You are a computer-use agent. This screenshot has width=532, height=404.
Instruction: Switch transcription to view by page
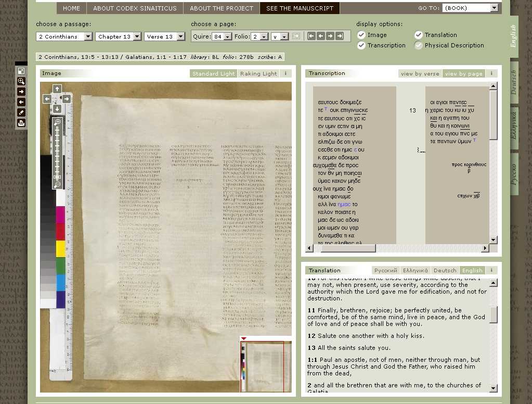[464, 73]
